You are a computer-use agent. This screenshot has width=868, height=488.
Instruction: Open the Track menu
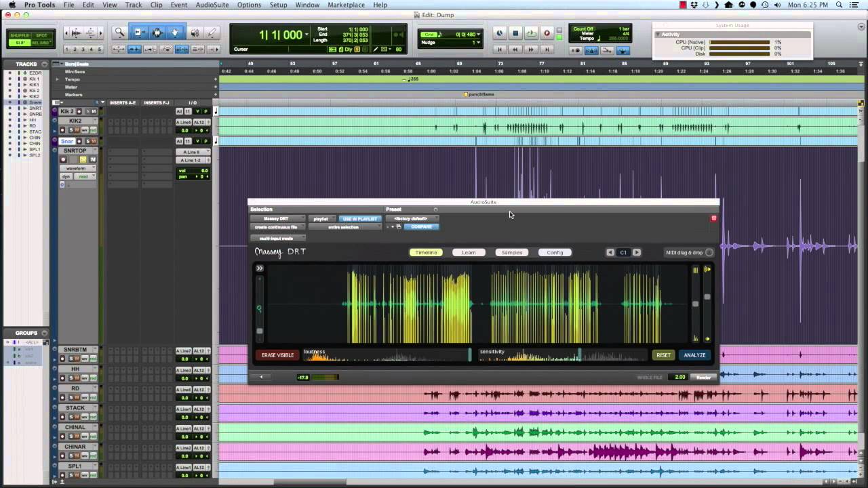tap(134, 5)
